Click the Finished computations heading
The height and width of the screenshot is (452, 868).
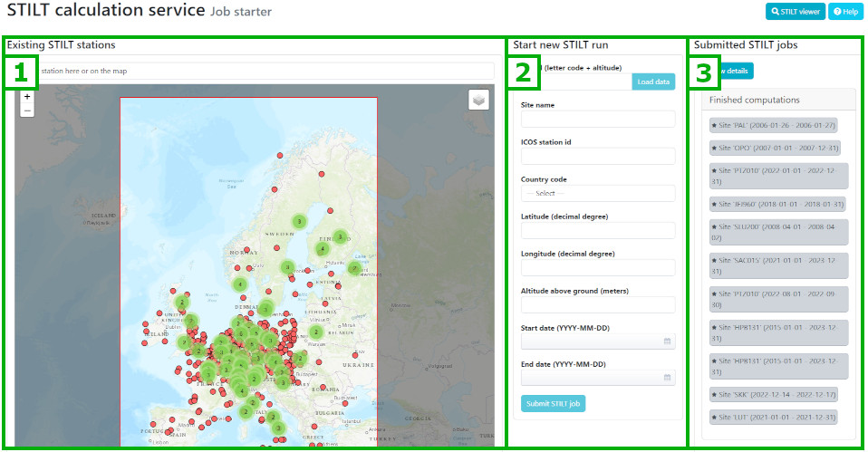(x=754, y=101)
